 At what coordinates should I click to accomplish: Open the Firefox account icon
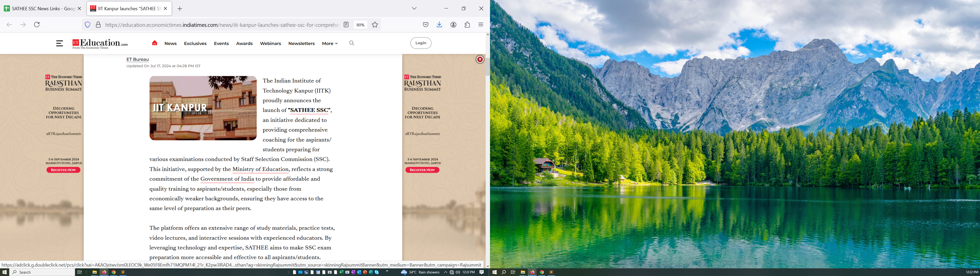click(x=454, y=25)
